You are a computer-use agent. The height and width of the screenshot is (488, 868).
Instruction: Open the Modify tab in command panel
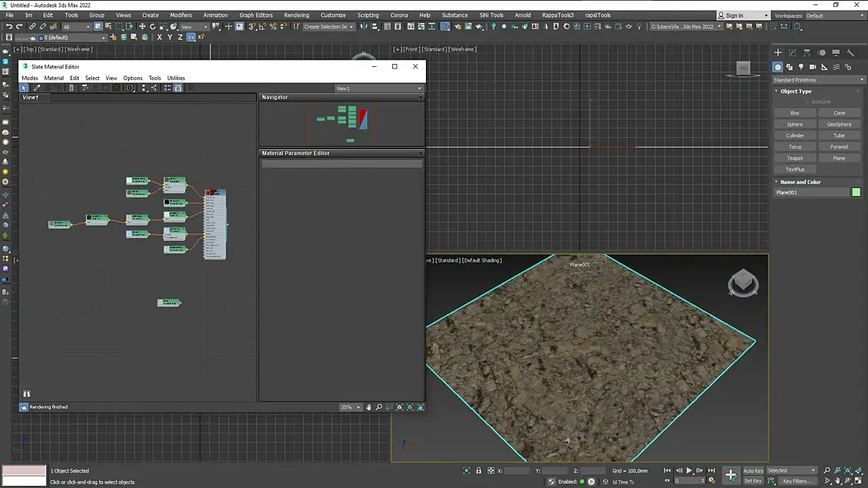click(792, 53)
